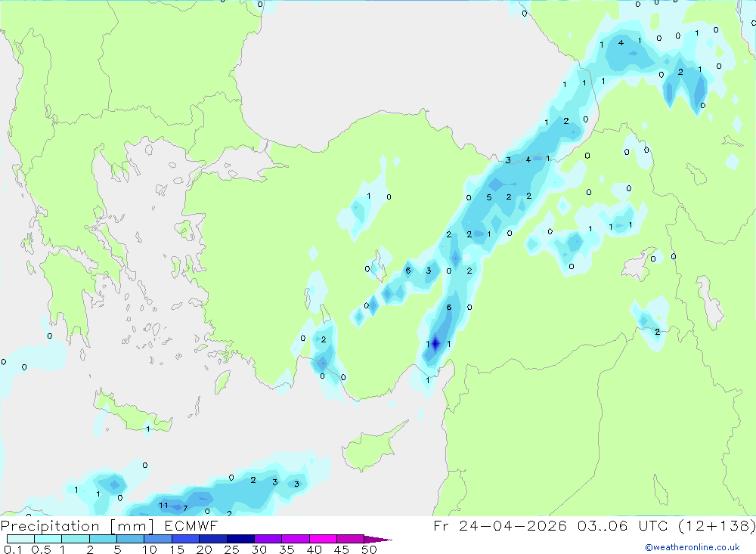756x554 pixels.
Task: Click the '50' legend scale label
Action: tap(369, 549)
